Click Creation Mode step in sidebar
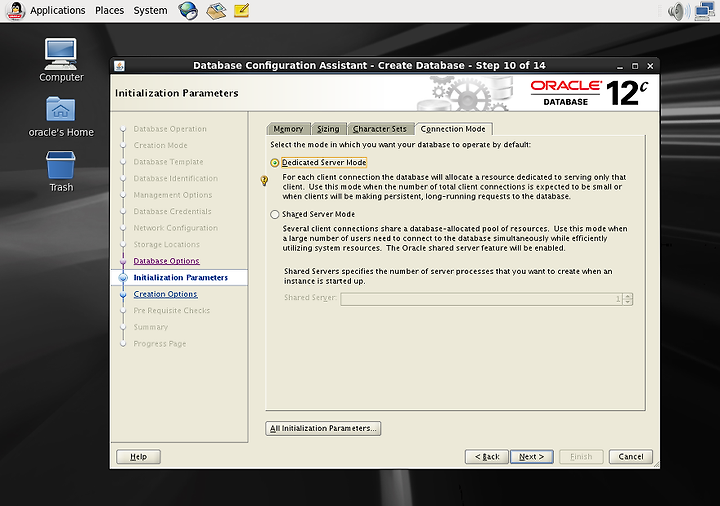 [160, 146]
